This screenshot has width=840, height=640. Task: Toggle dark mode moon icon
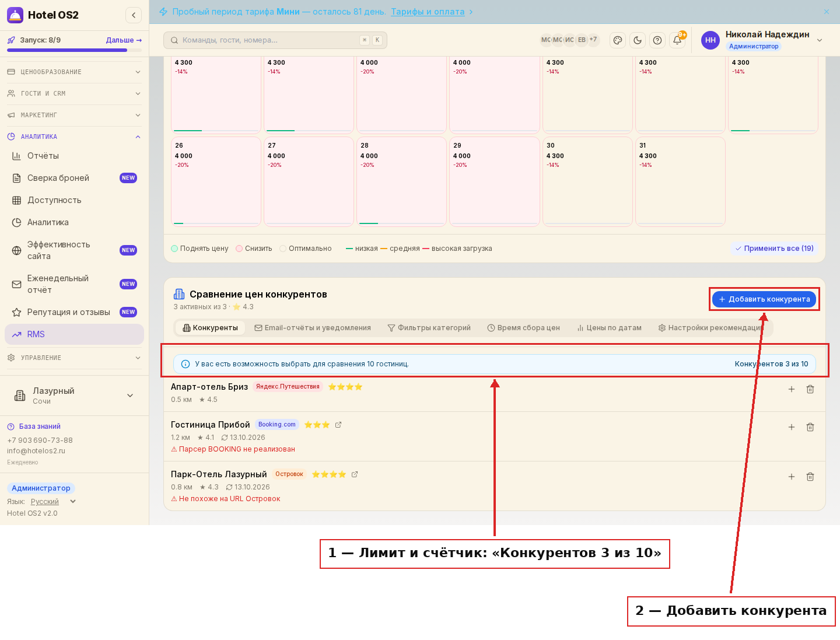[638, 40]
